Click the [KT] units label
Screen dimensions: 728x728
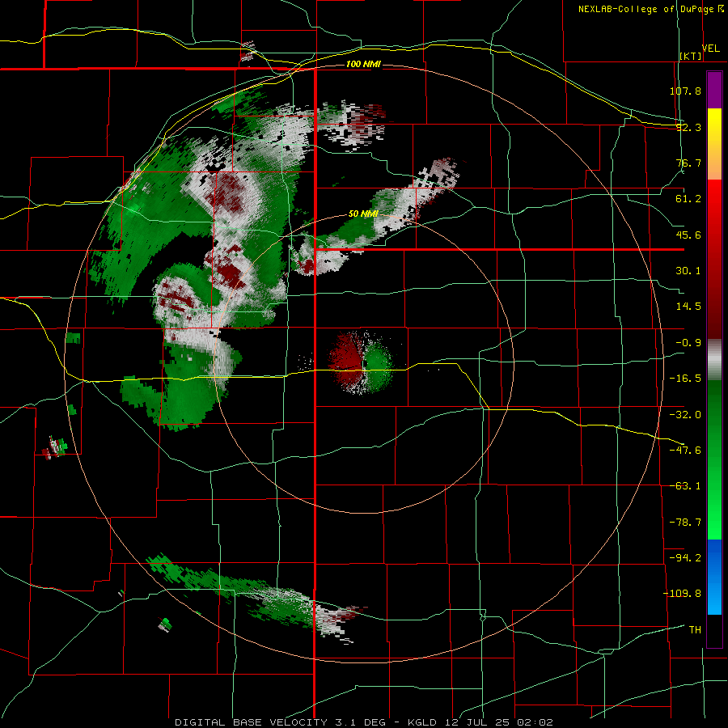691,56
